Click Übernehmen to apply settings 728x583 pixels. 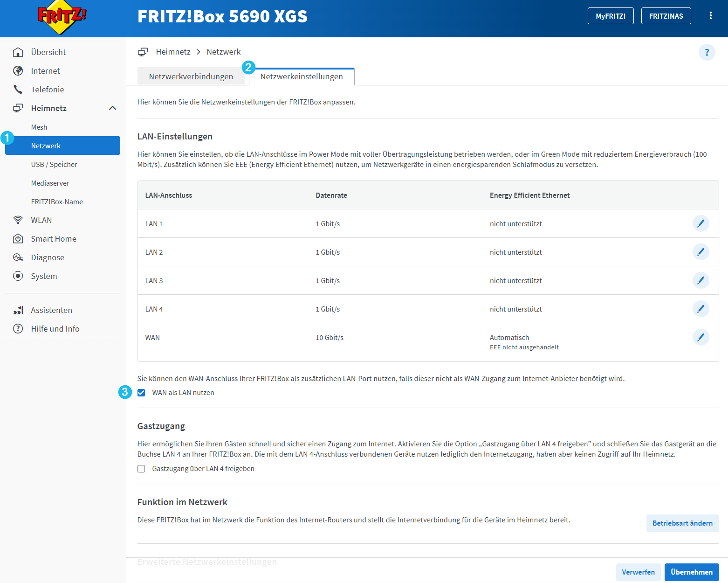[x=692, y=572]
